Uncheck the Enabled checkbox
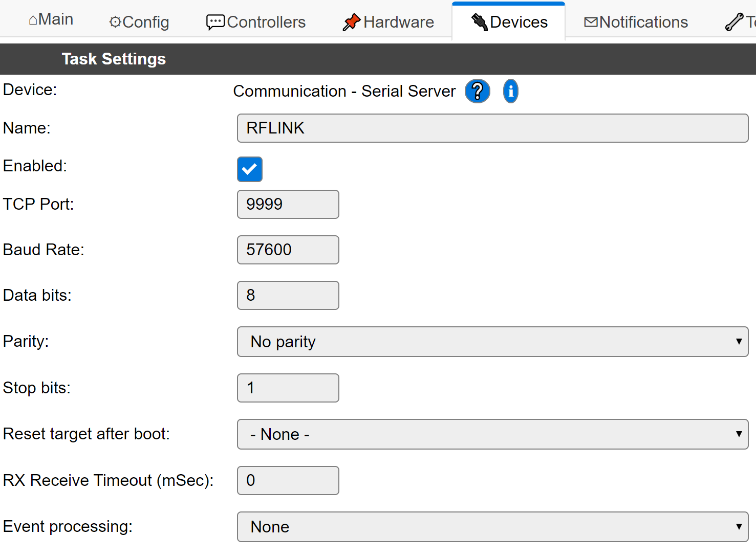Image resolution: width=756 pixels, height=558 pixels. pos(250,169)
